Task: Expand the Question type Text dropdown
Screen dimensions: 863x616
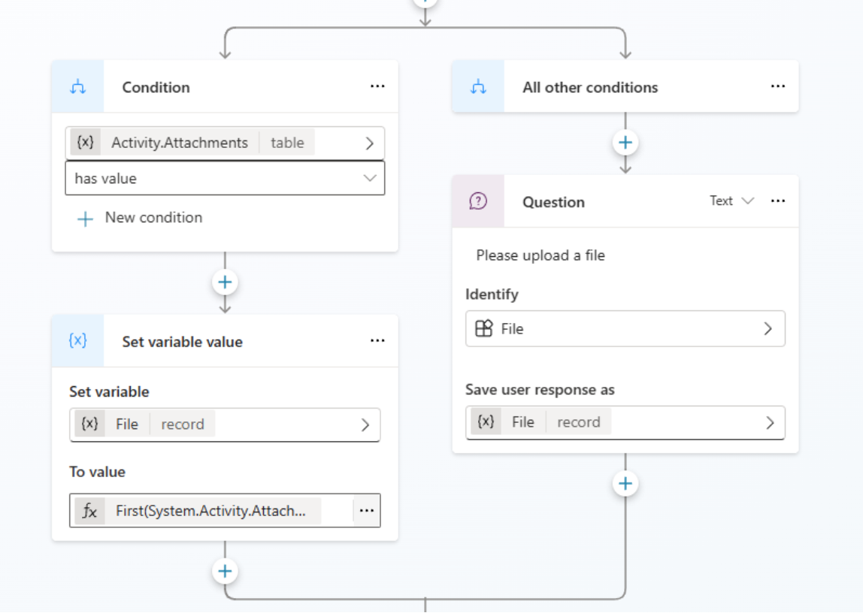Action: pyautogui.click(x=731, y=201)
